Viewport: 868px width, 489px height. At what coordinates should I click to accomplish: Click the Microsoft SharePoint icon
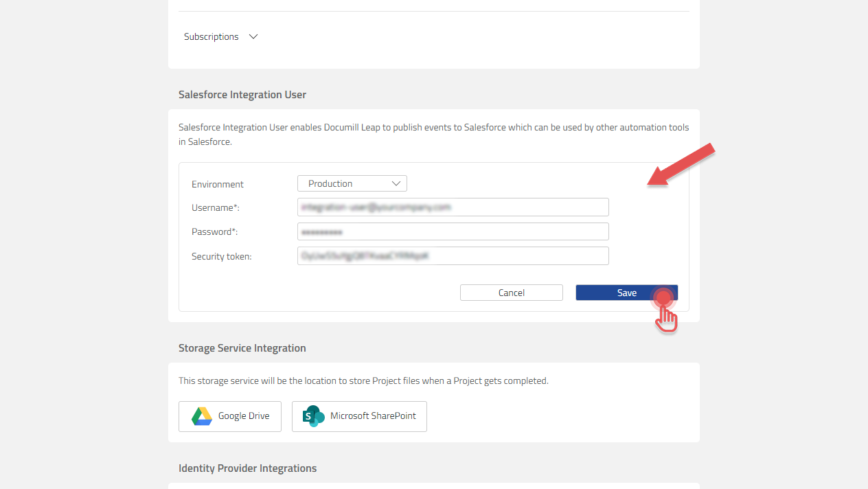(x=312, y=416)
